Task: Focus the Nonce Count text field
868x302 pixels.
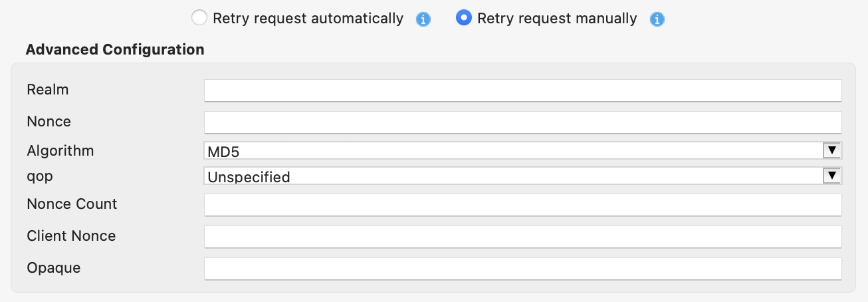Action: tap(522, 205)
